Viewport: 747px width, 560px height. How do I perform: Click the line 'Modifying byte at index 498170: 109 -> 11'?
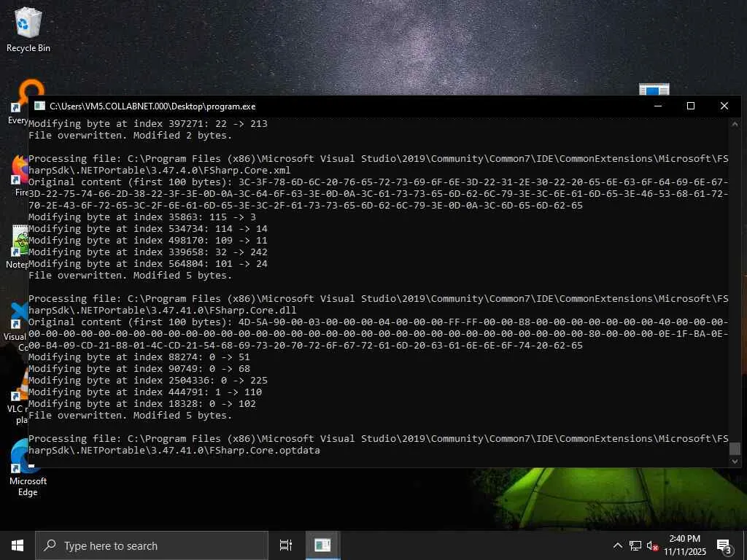point(147,241)
